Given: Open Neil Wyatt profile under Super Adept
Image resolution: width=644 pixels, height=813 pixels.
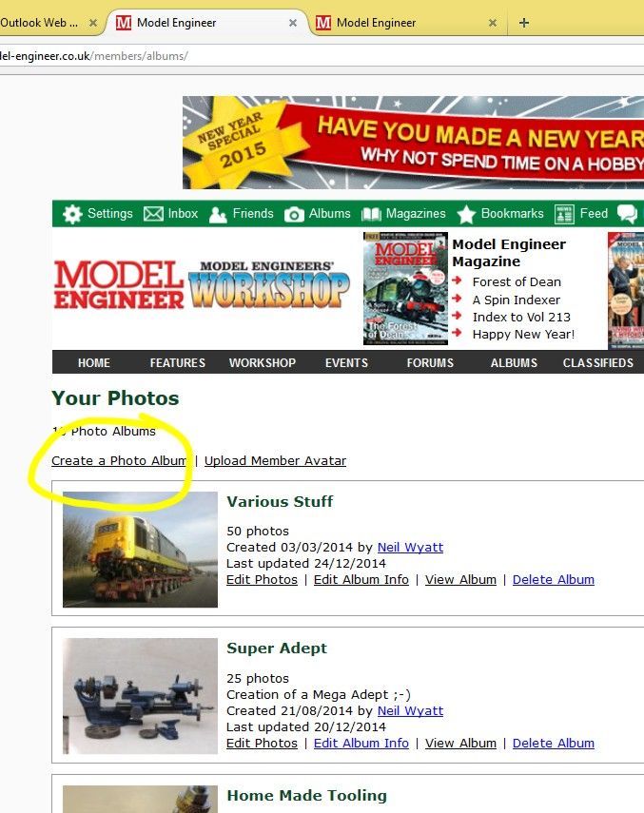Looking at the screenshot, I should point(410,710).
